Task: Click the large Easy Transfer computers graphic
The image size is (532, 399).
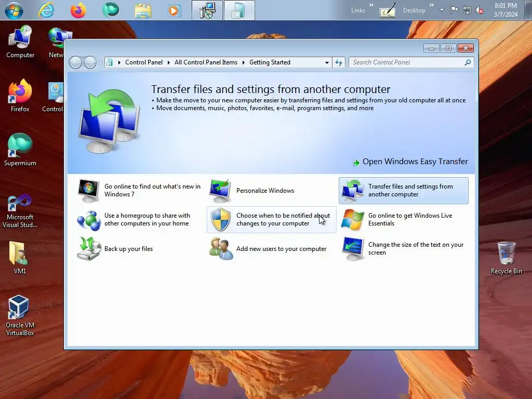Action: tap(109, 121)
